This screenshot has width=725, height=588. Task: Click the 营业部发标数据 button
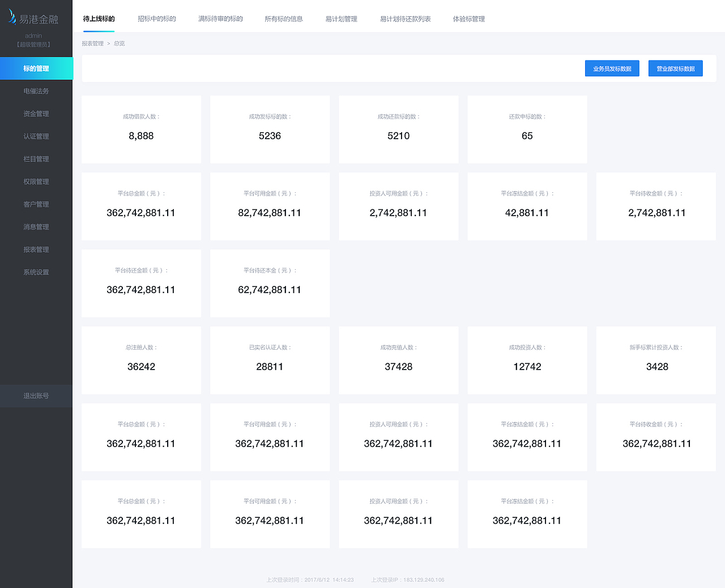(x=676, y=68)
